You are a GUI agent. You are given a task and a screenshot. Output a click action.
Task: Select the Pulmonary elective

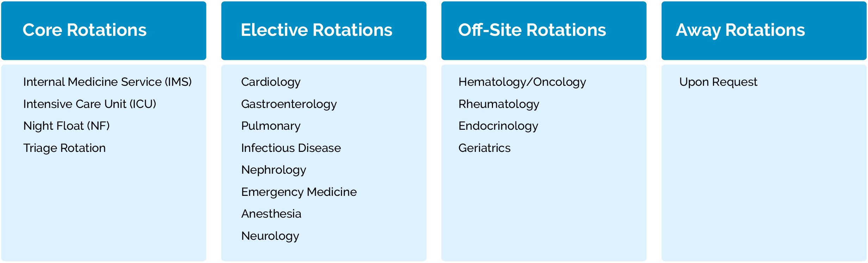click(x=271, y=126)
